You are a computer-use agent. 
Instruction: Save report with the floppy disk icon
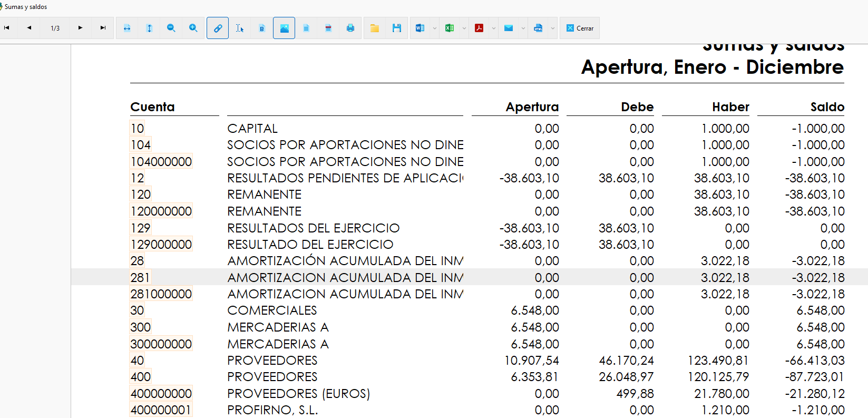(x=397, y=28)
